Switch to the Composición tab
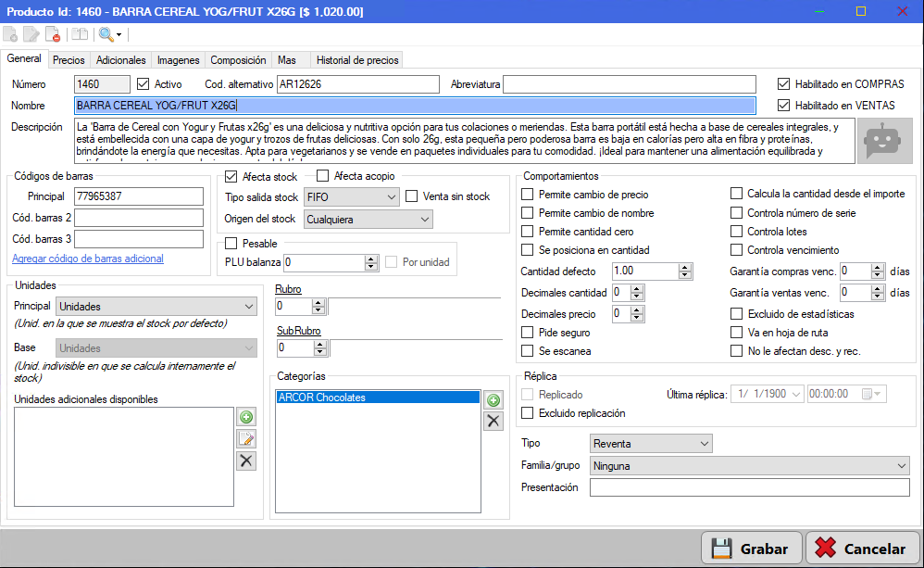 [238, 60]
